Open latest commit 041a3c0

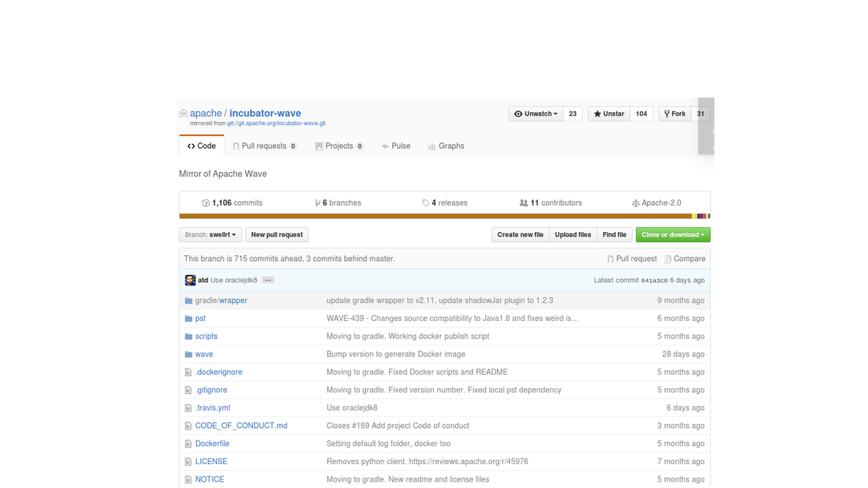click(x=654, y=281)
